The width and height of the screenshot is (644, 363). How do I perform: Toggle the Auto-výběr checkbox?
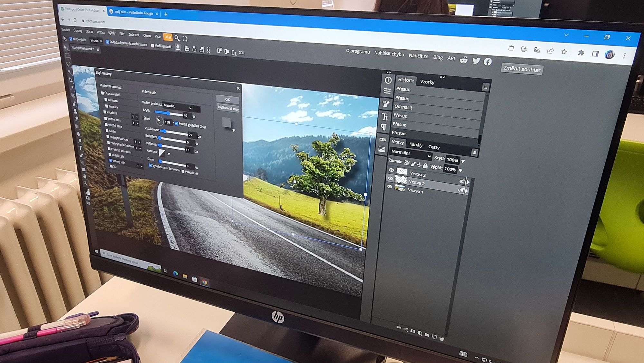click(x=71, y=39)
